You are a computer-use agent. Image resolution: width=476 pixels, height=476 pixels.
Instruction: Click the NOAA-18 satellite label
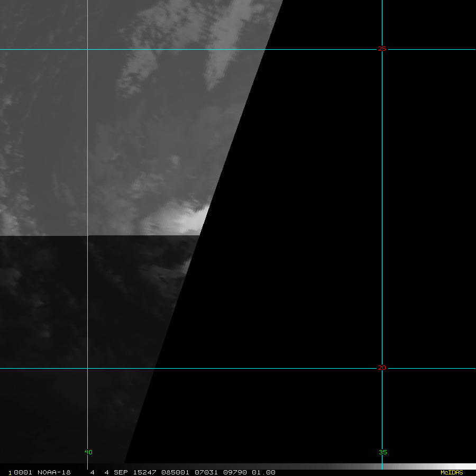point(54,472)
